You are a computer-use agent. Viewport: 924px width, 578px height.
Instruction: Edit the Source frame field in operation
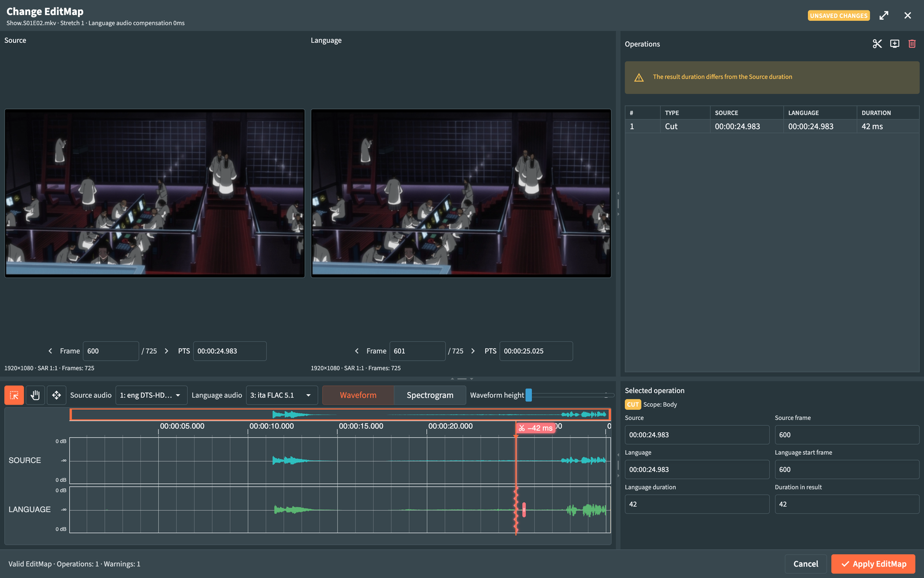(x=847, y=435)
